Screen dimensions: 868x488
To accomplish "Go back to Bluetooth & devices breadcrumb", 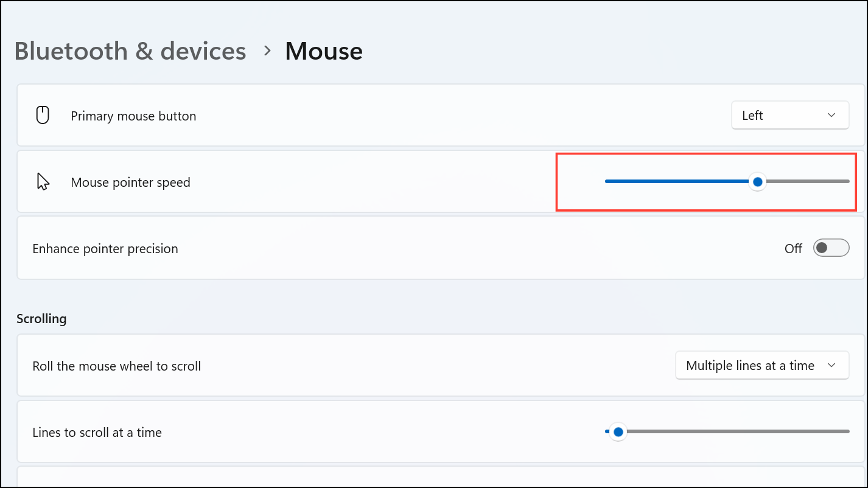I will coord(130,51).
